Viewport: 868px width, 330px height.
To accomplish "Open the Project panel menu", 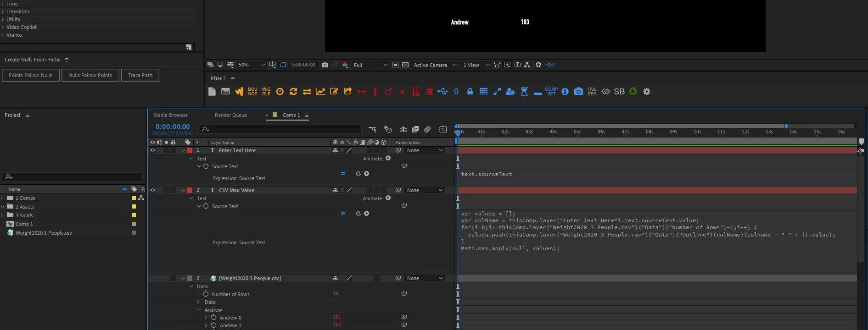I will pyautogui.click(x=28, y=115).
